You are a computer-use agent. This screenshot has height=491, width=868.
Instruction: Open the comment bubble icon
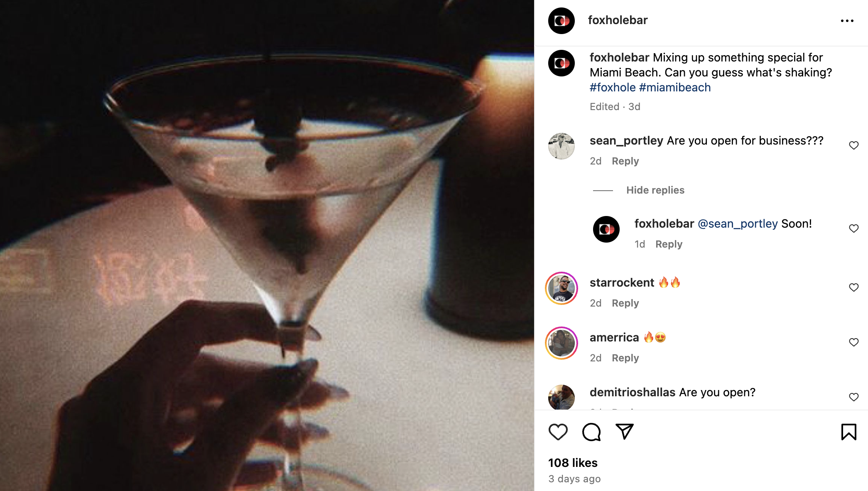tap(591, 432)
